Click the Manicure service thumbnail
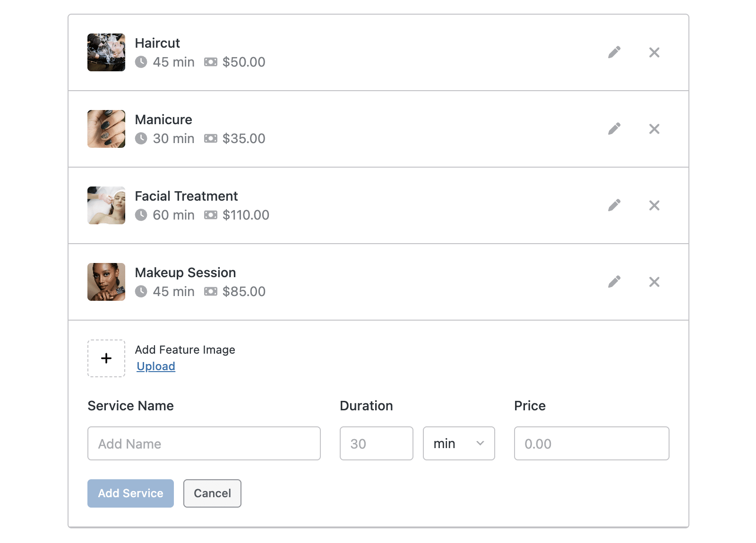 click(x=106, y=129)
